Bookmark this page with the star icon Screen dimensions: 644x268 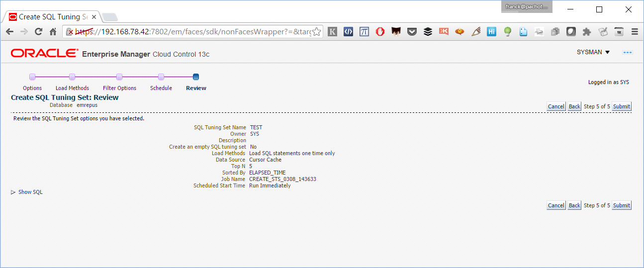pos(317,31)
